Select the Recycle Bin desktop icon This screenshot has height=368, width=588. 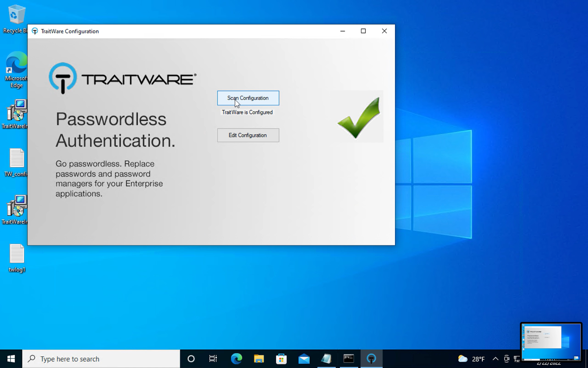click(15, 19)
